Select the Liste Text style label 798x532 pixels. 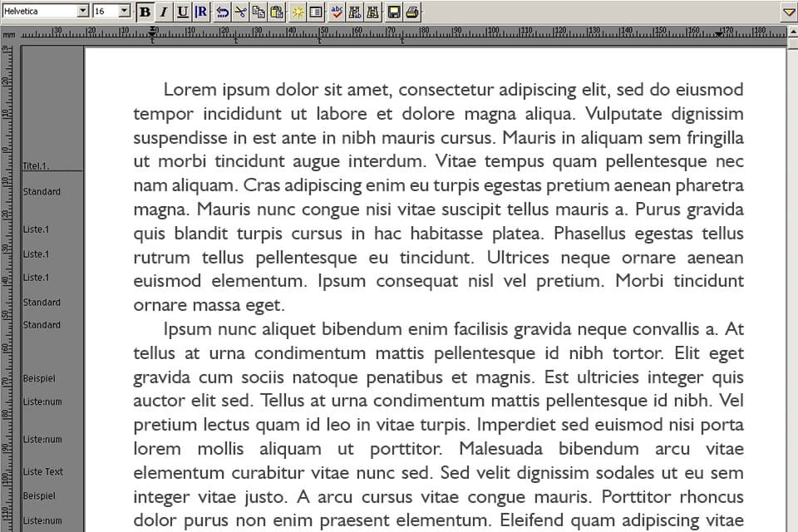[42, 472]
